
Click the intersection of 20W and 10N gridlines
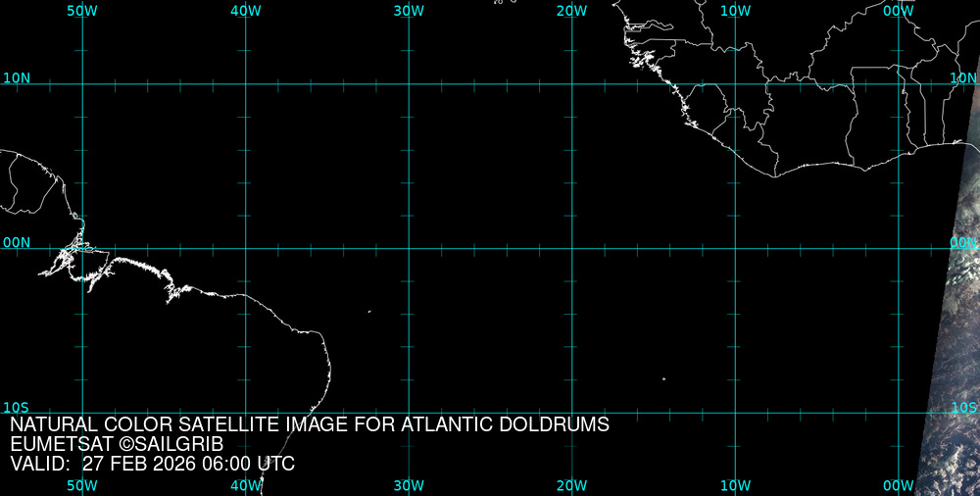coord(571,83)
